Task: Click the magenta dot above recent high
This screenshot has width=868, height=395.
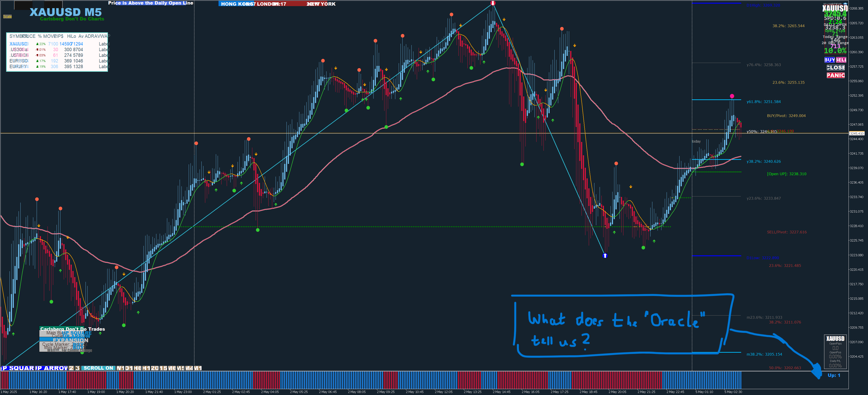Action: pos(732,96)
